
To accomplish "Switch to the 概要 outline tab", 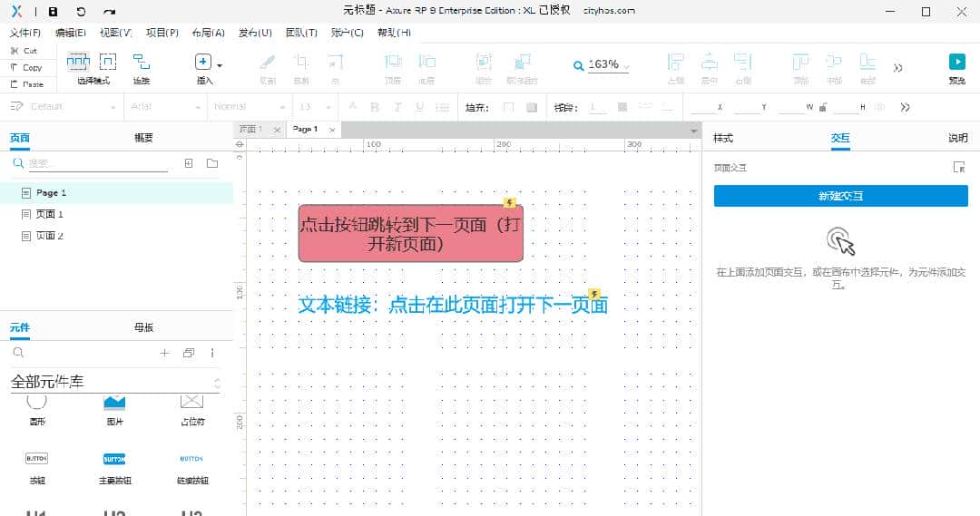I will pos(143,138).
